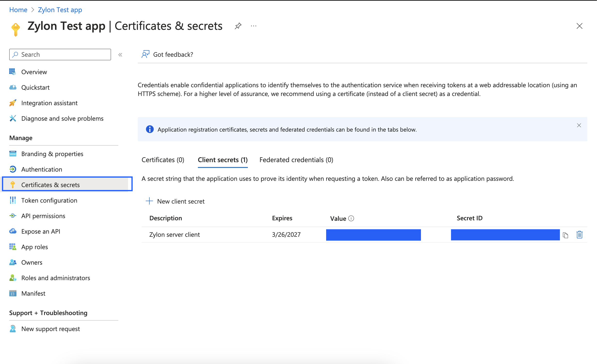597x364 pixels.
Task: Open the ellipsis more options menu
Action: 254,26
